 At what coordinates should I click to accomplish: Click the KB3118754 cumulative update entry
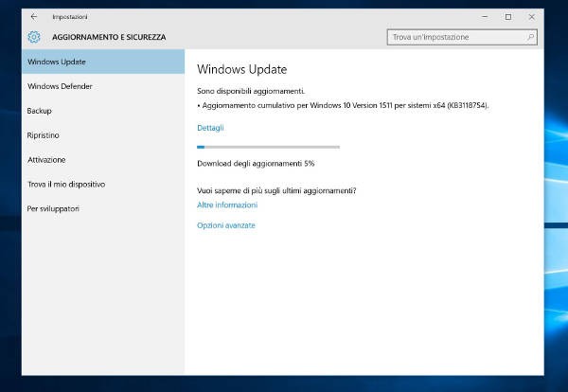pyautogui.click(x=343, y=105)
